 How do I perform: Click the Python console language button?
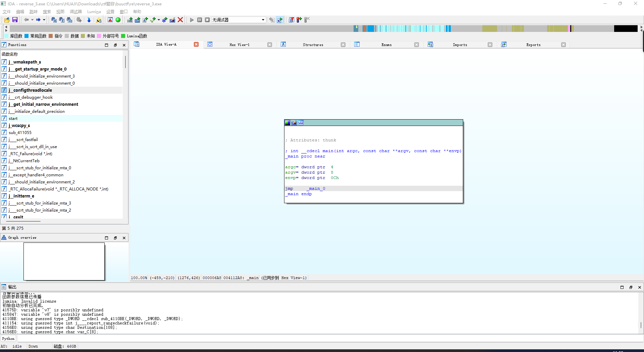[8, 339]
